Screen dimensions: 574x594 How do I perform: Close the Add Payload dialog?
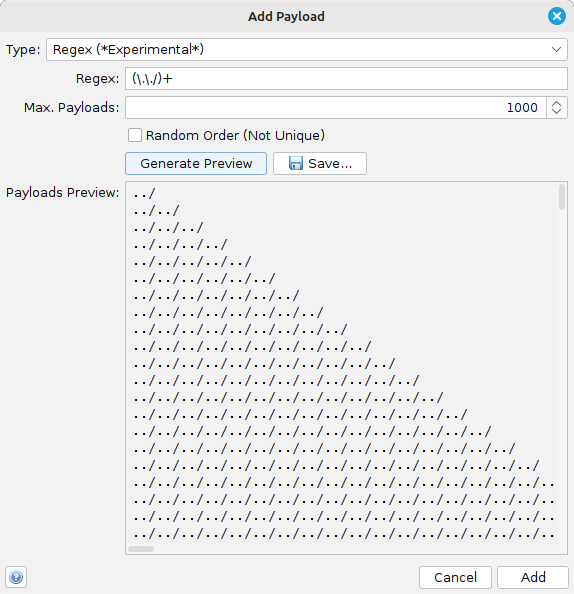pyautogui.click(x=557, y=16)
